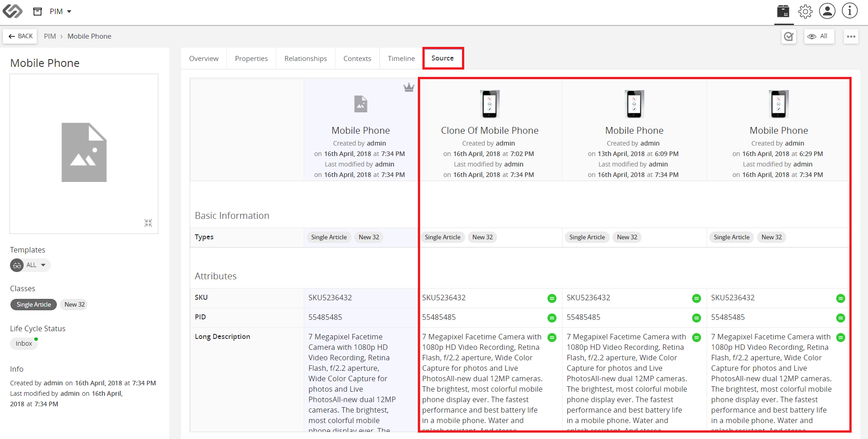Click green equal icon for third column PID
Screen dimensions: 868x439
(x=697, y=318)
